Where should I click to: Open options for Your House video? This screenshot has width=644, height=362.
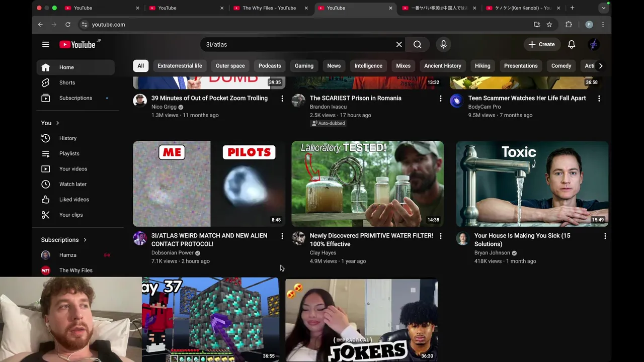coord(605,236)
